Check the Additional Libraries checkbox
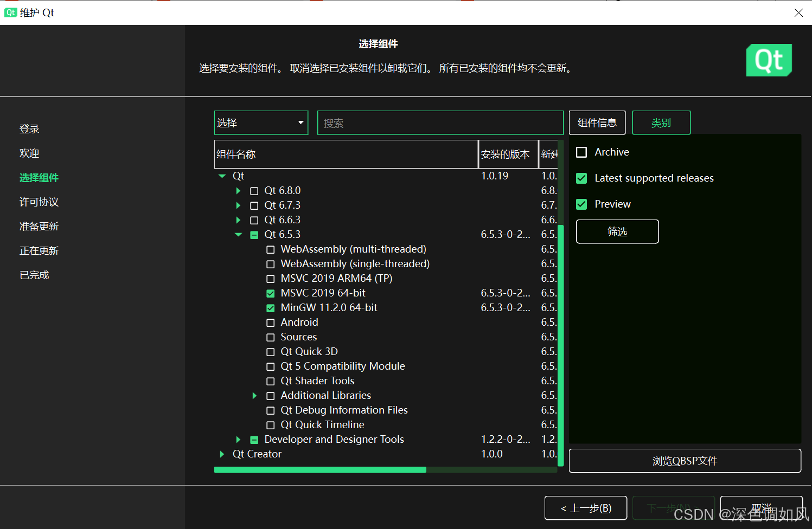 pyautogui.click(x=270, y=396)
